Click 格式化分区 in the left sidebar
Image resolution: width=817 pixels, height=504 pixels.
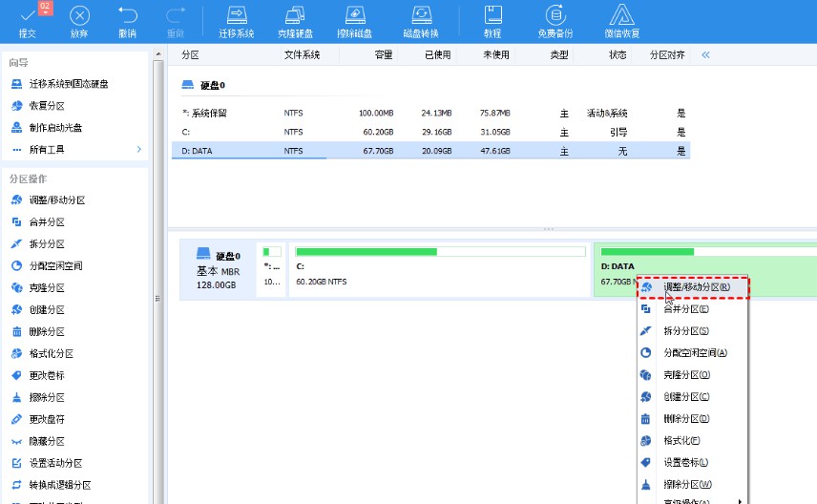click(x=52, y=353)
